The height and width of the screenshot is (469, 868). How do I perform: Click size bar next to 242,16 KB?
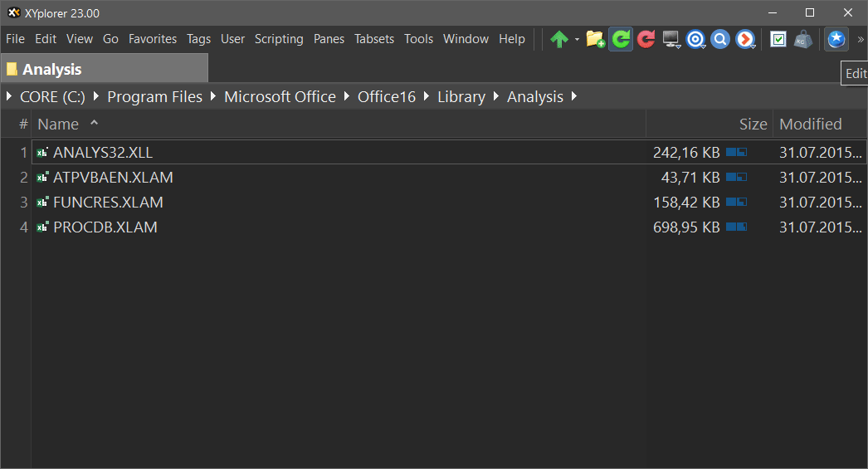[x=736, y=152]
